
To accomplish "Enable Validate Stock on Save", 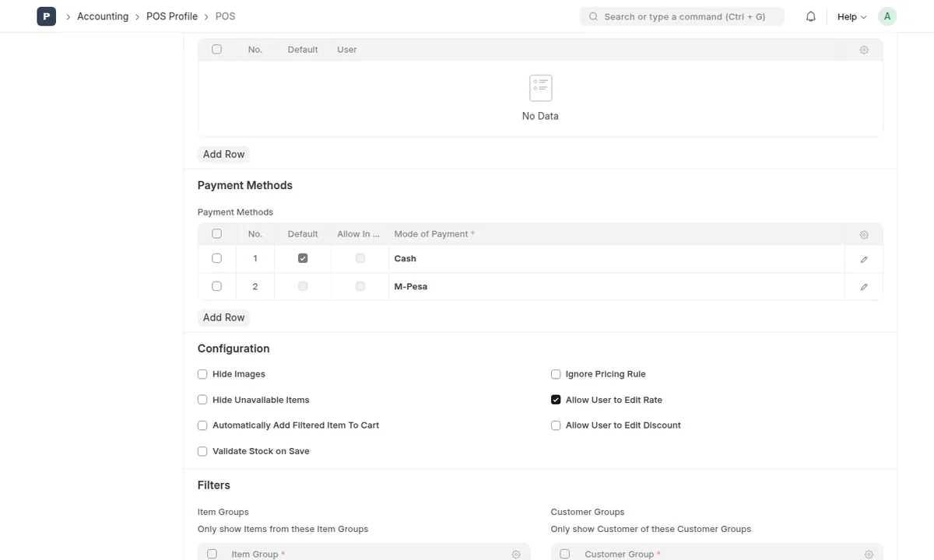I will point(202,451).
